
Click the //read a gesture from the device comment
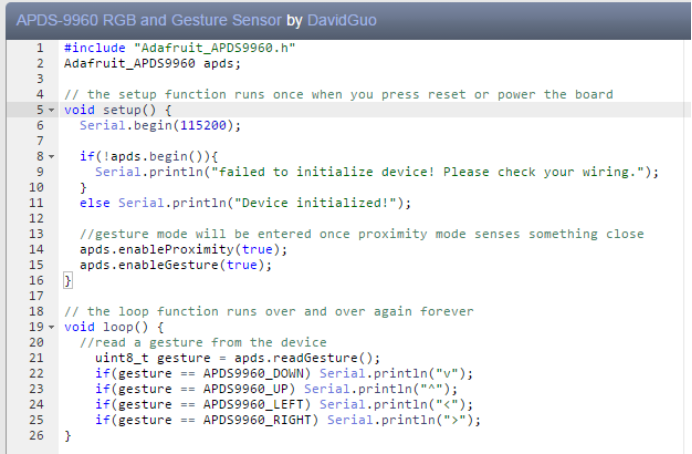(x=203, y=342)
